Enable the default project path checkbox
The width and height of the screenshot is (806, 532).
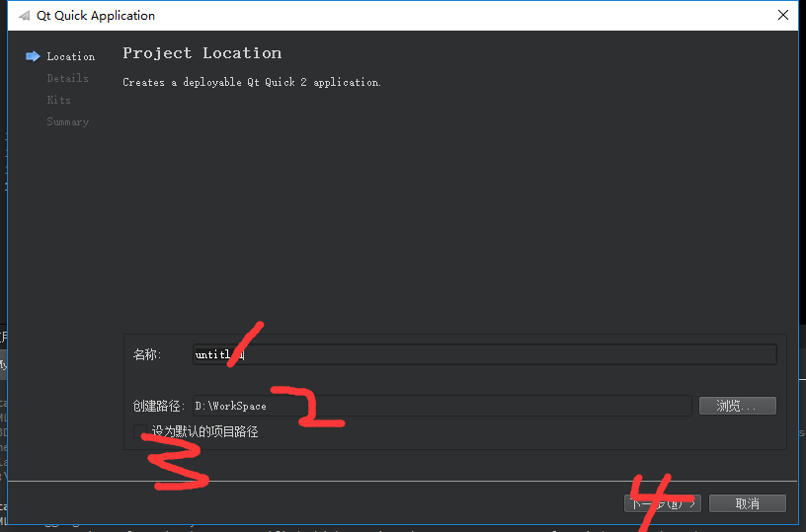[x=140, y=431]
